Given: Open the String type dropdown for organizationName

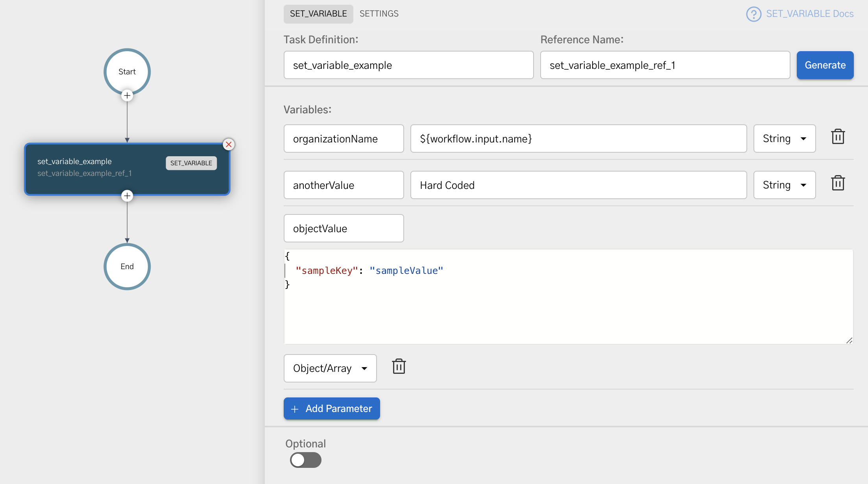Looking at the screenshot, I should coord(784,138).
